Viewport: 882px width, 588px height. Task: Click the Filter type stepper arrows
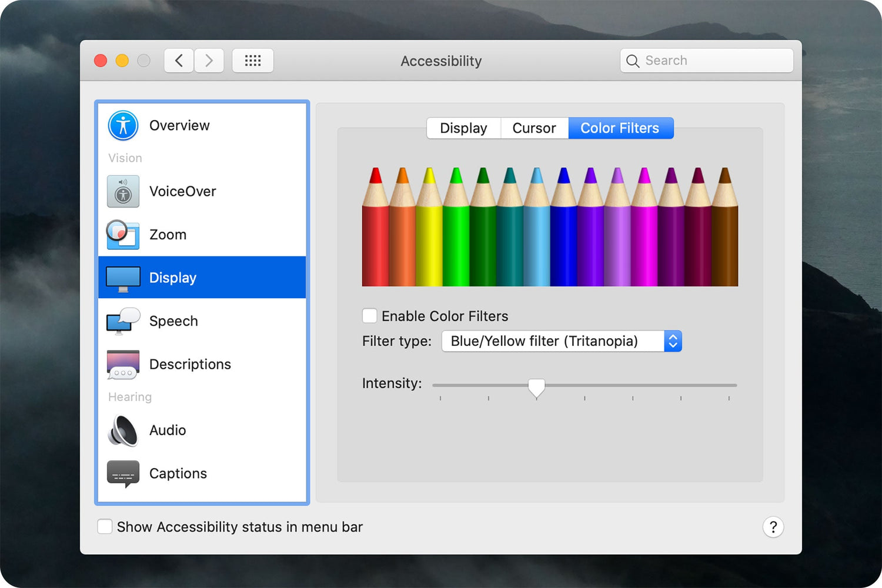(x=673, y=341)
